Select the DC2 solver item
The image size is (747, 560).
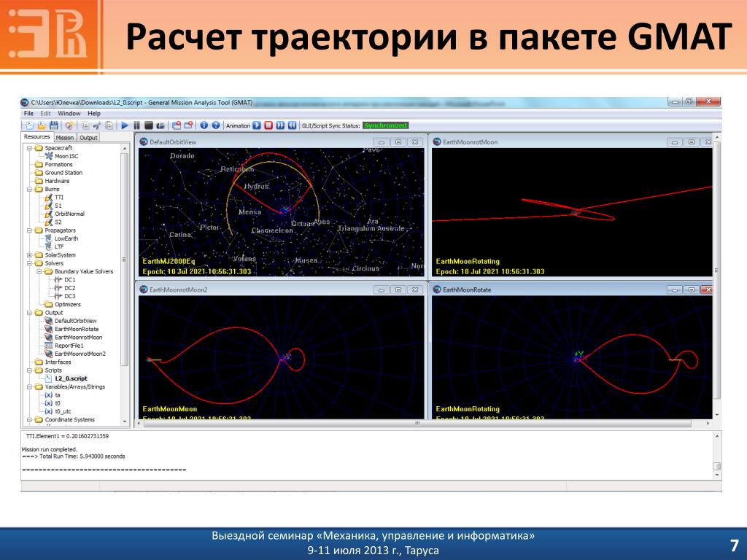69,288
